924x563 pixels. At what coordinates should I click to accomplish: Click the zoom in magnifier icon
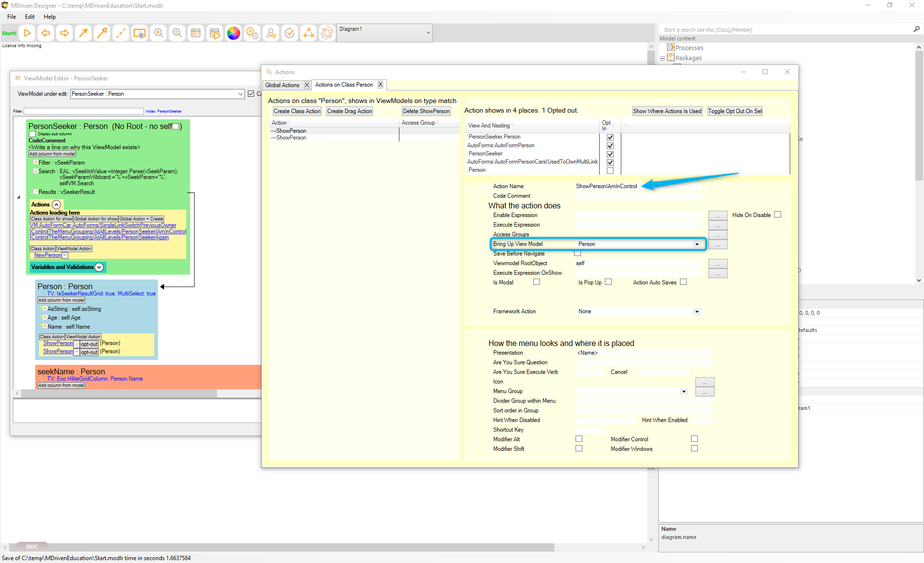[x=158, y=33]
